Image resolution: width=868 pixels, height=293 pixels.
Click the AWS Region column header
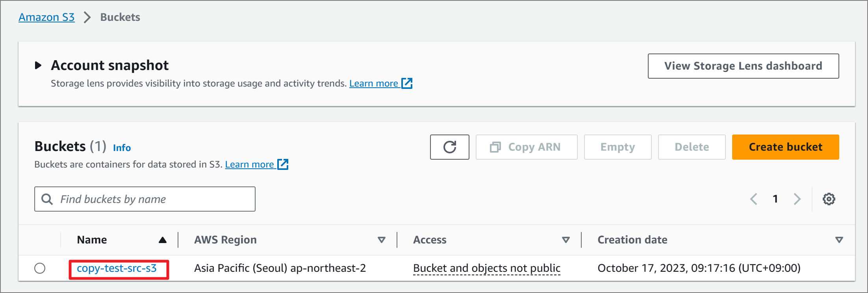click(x=225, y=240)
